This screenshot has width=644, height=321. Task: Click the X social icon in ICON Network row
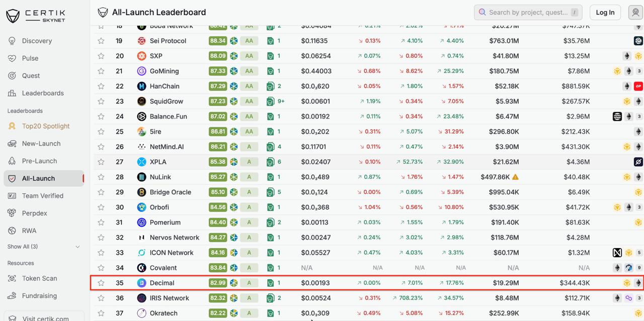(x=617, y=253)
